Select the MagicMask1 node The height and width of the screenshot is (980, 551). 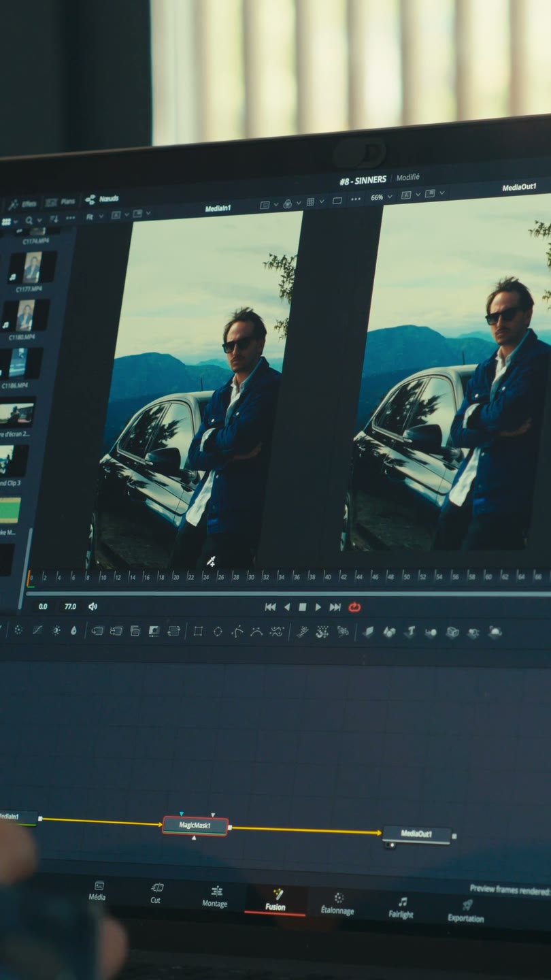(x=195, y=826)
